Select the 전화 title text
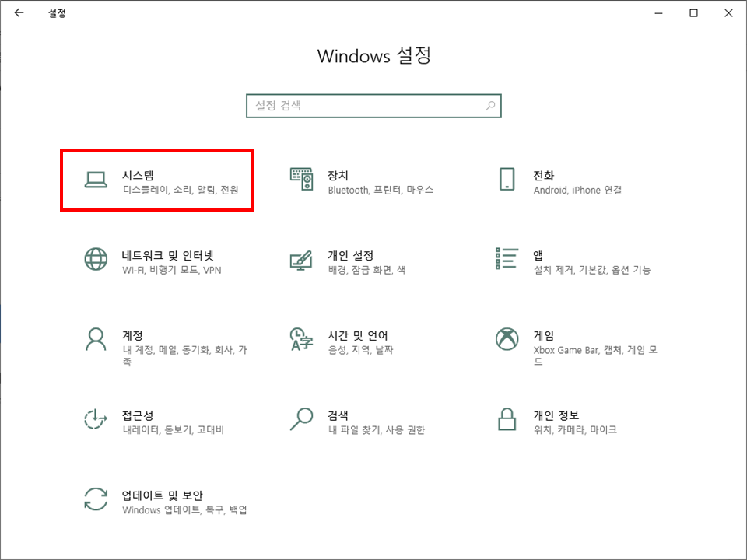Screen dimensions: 747x560 coord(544,175)
